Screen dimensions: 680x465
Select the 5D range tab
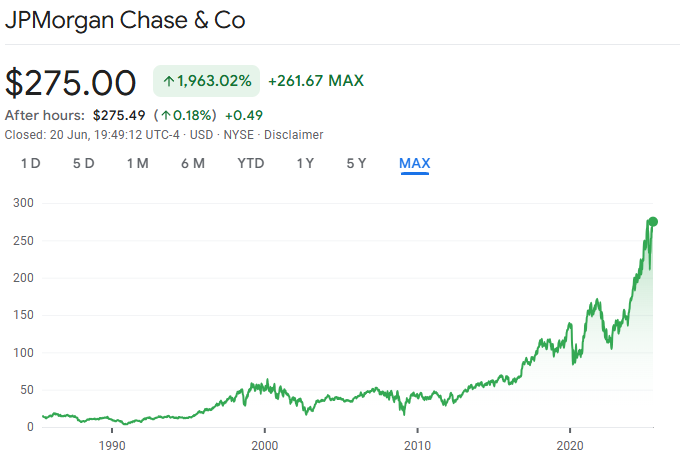pos(83,163)
